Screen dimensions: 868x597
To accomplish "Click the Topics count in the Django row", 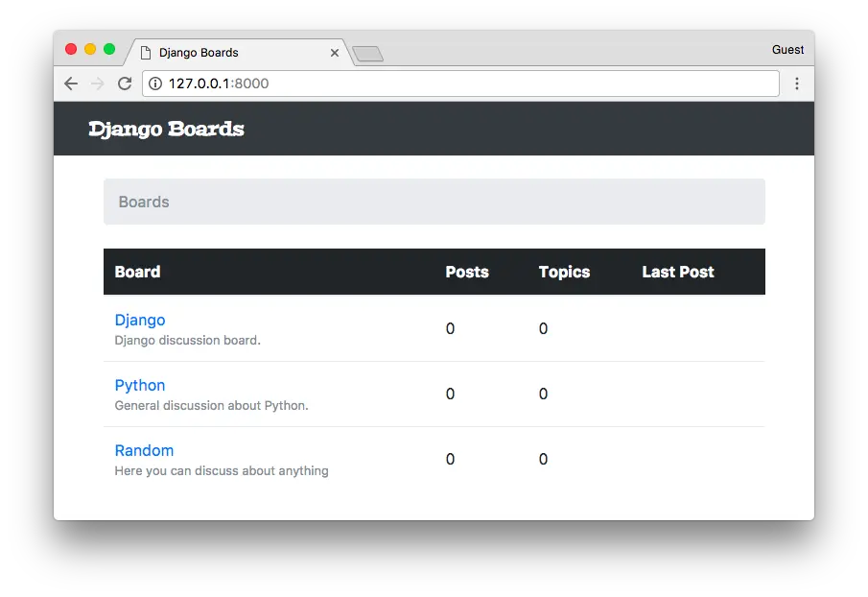I will (543, 329).
